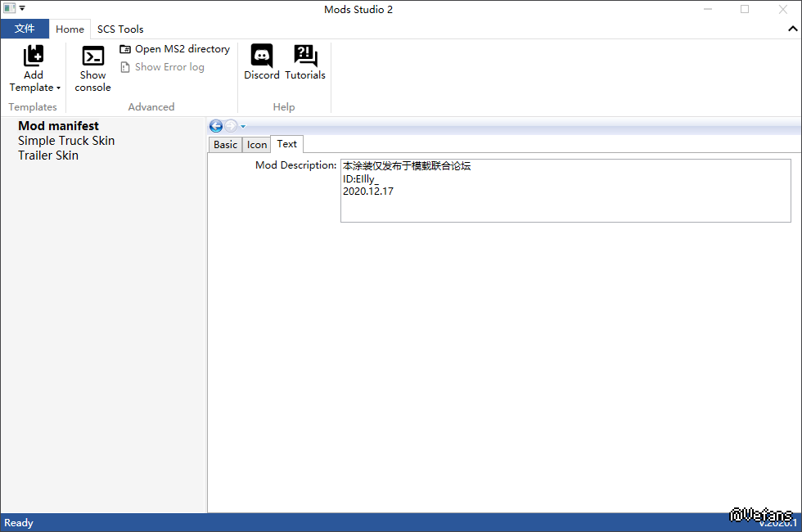The width and height of the screenshot is (802, 532).
Task: Select the Home ribbon tab
Action: pos(70,29)
